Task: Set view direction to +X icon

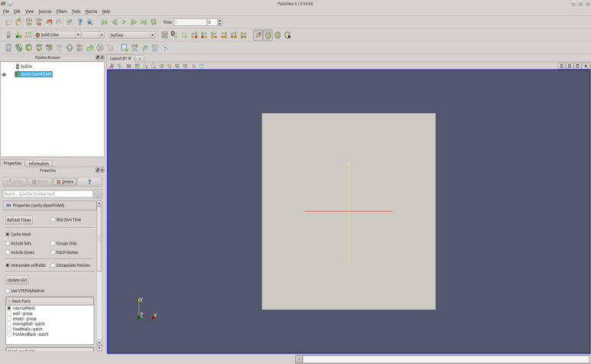Action: [x=194, y=35]
